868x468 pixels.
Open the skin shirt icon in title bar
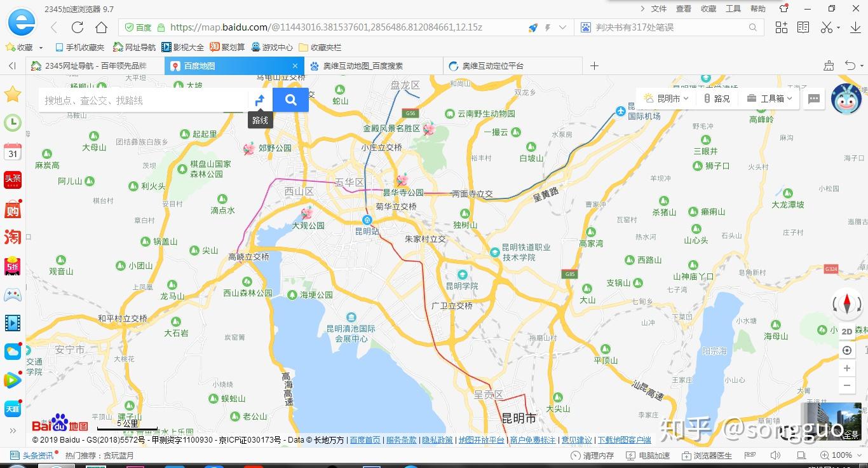point(784,9)
